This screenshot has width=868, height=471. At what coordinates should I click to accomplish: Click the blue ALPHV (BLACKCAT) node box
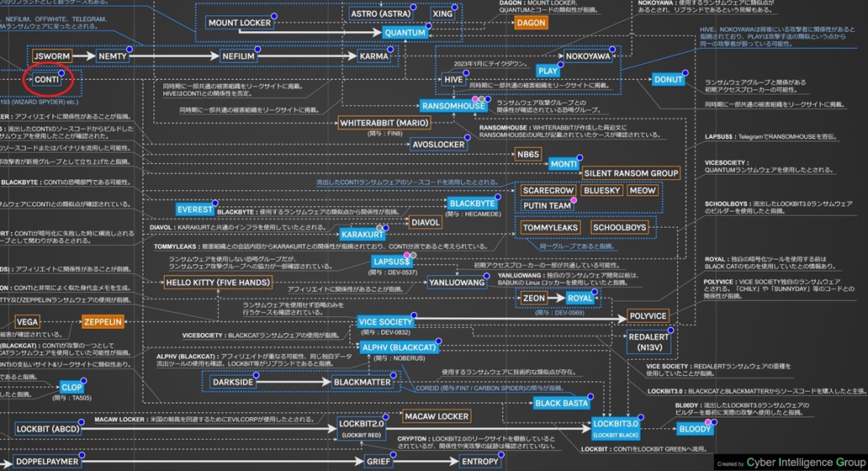tap(399, 347)
